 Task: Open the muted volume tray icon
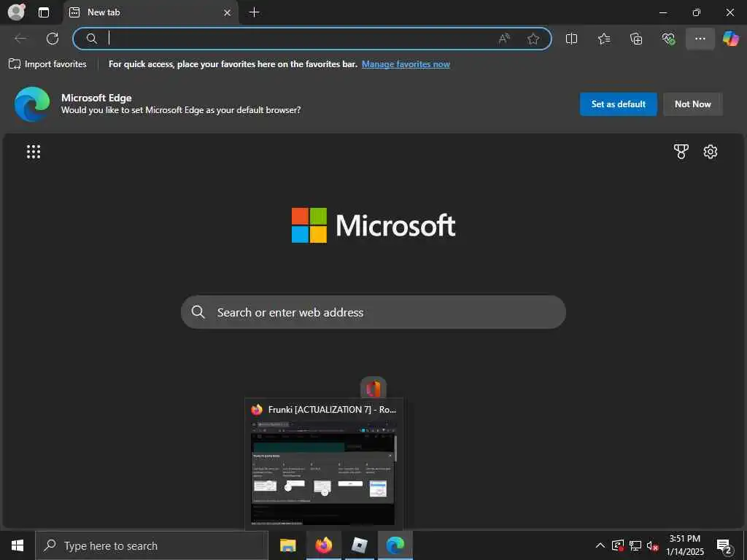pos(653,545)
